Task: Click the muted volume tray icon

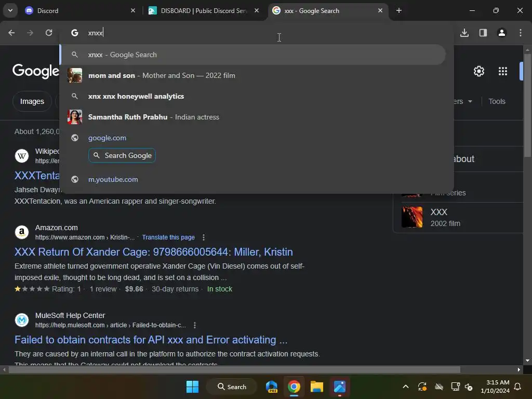Action: pyautogui.click(x=469, y=387)
